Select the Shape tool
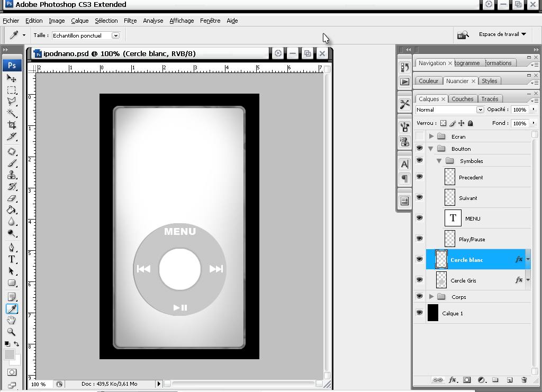The image size is (542, 392). click(x=12, y=283)
